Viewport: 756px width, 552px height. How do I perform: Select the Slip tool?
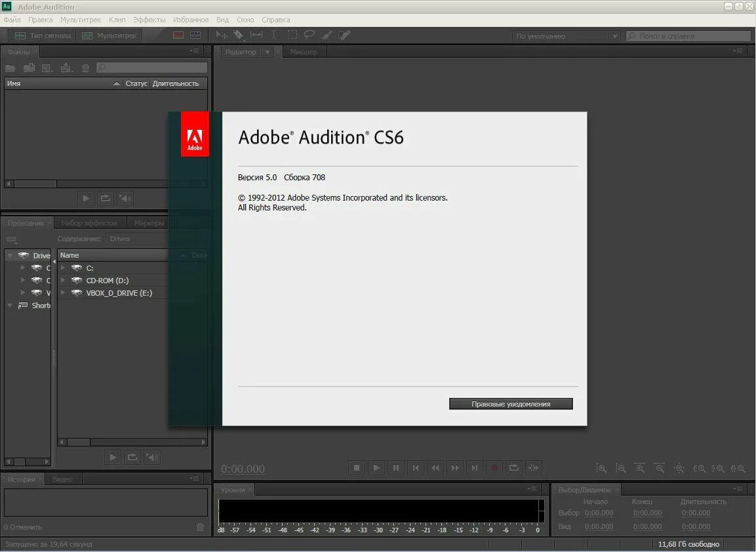(x=256, y=35)
